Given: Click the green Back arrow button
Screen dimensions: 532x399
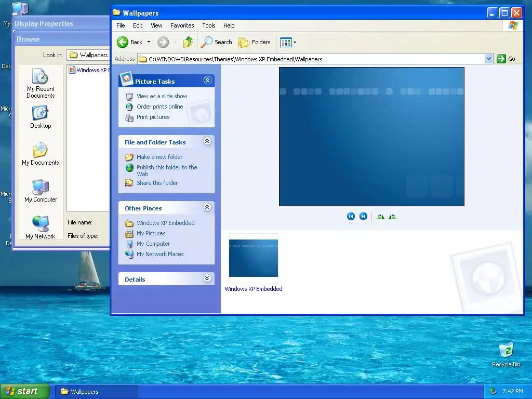Looking at the screenshot, I should click(x=123, y=42).
